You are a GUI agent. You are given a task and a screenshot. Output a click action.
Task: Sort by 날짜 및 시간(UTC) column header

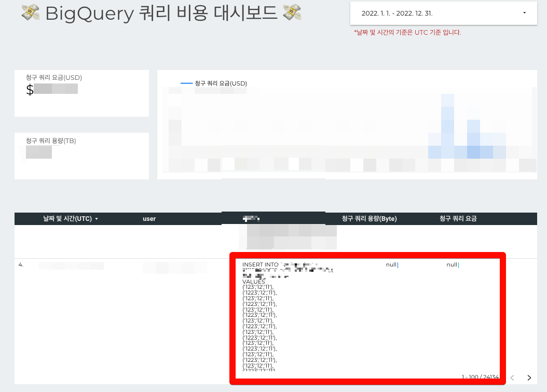point(71,219)
